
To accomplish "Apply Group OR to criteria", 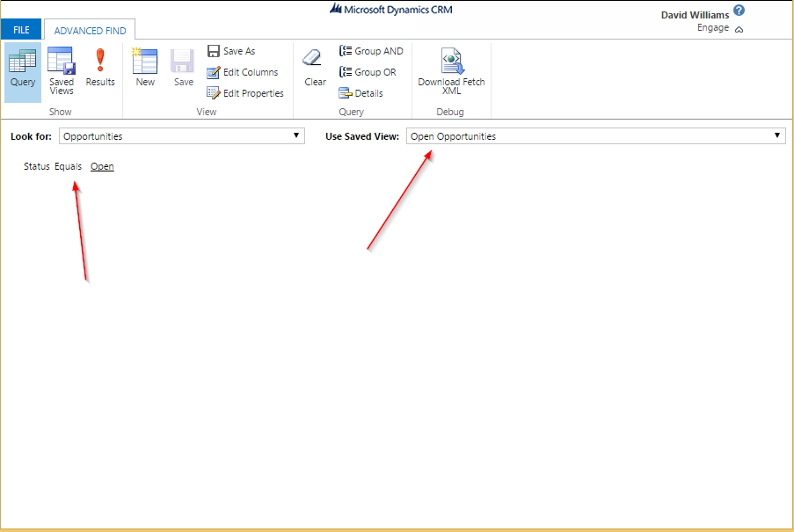I will (x=368, y=72).
